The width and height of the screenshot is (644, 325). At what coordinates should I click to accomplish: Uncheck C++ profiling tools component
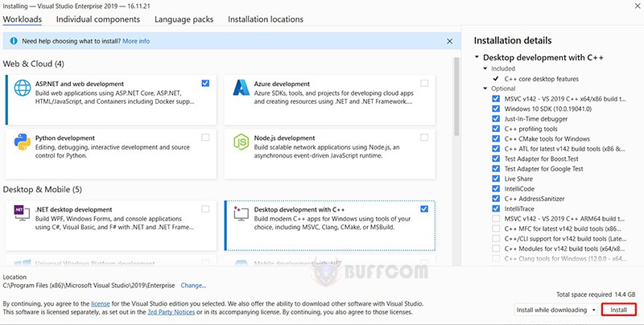click(496, 129)
